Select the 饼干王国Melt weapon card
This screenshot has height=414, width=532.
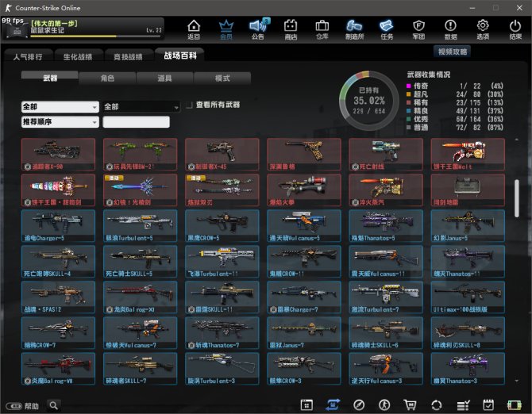[468, 154]
